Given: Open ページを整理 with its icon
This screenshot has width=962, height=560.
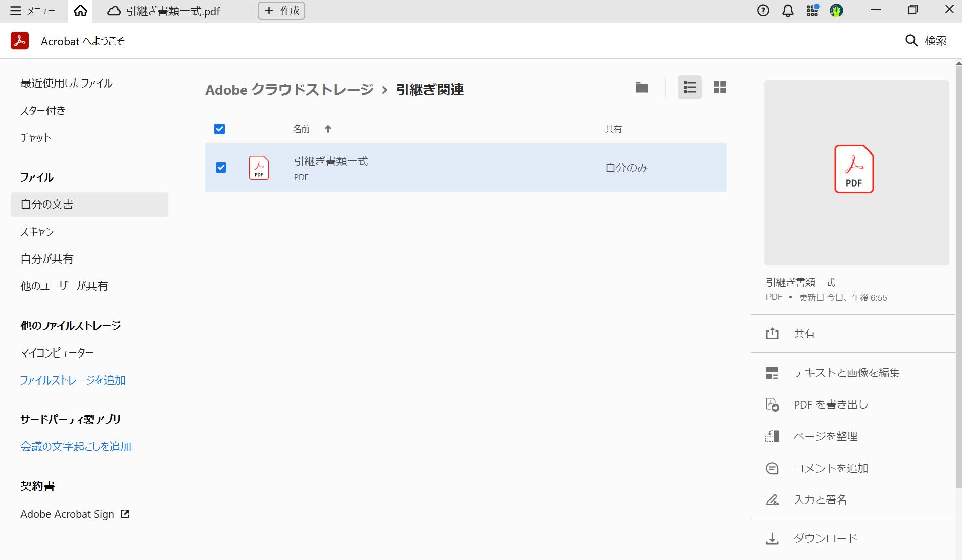Looking at the screenshot, I should pyautogui.click(x=772, y=436).
